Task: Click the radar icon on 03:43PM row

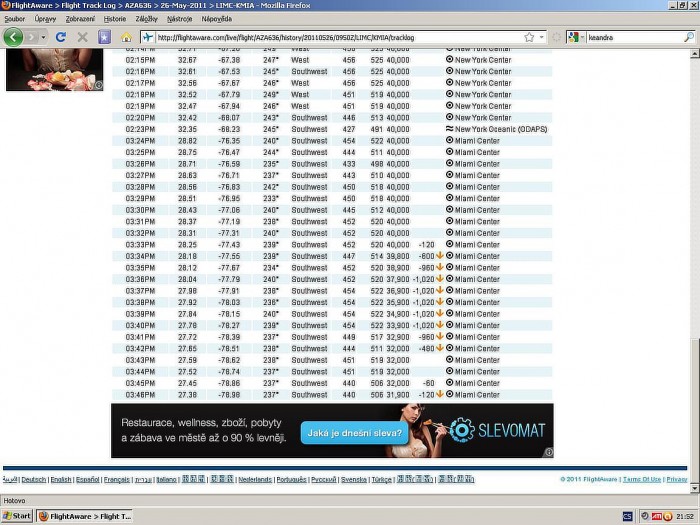Action: tap(450, 360)
